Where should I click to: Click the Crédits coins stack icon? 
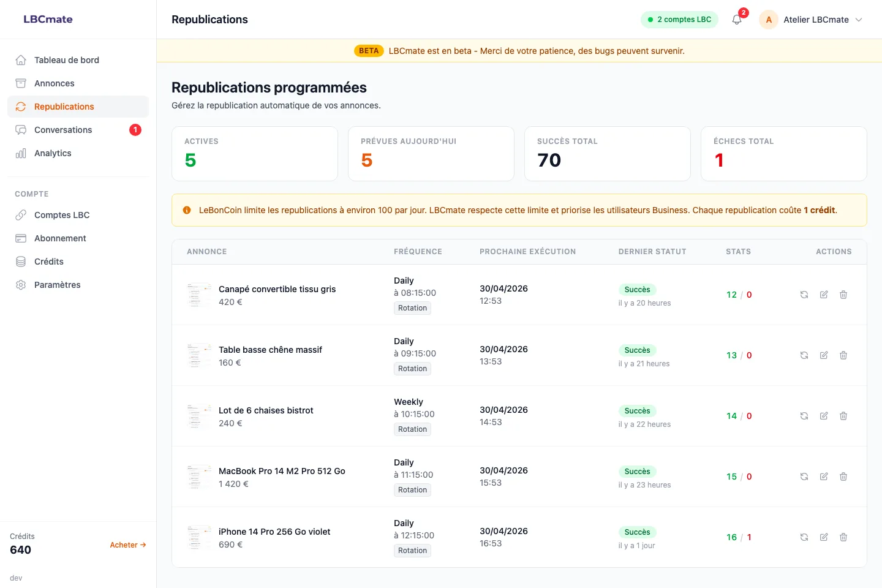(21, 262)
